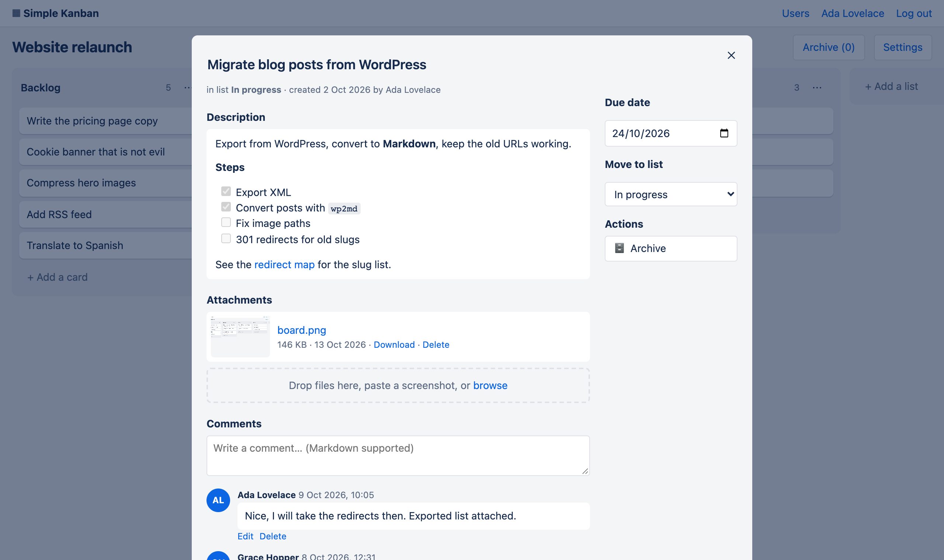This screenshot has height=560, width=944.
Task: Click + Add a card in Backlog
Action: [58, 277]
